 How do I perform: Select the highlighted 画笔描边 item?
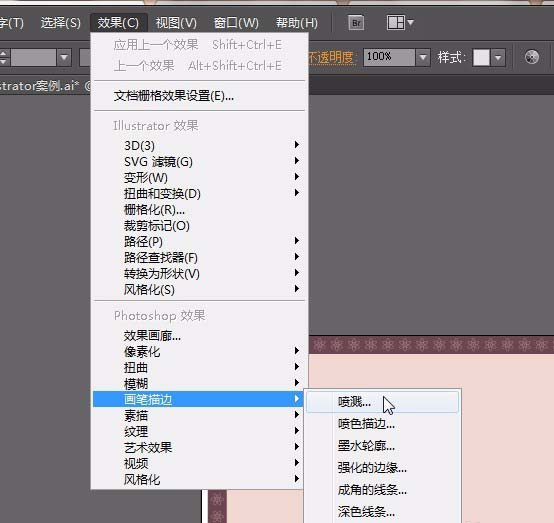click(199, 399)
